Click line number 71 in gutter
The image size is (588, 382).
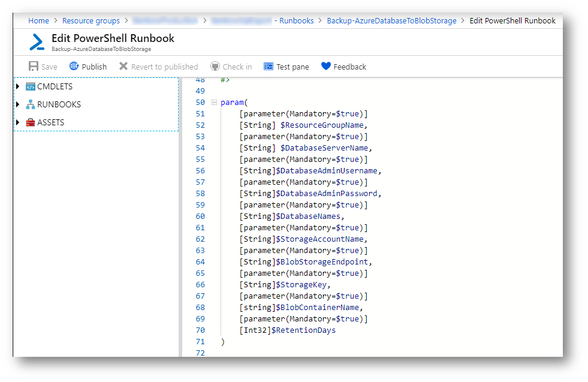[200, 342]
